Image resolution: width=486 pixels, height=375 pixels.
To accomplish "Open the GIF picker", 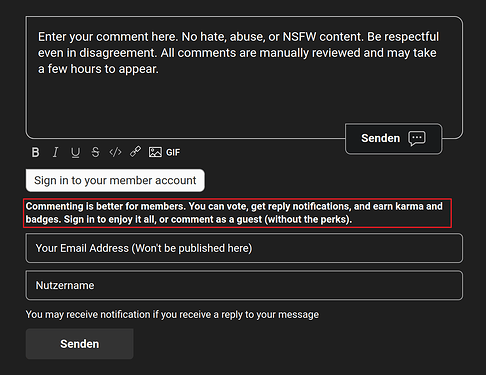I will tap(173, 153).
